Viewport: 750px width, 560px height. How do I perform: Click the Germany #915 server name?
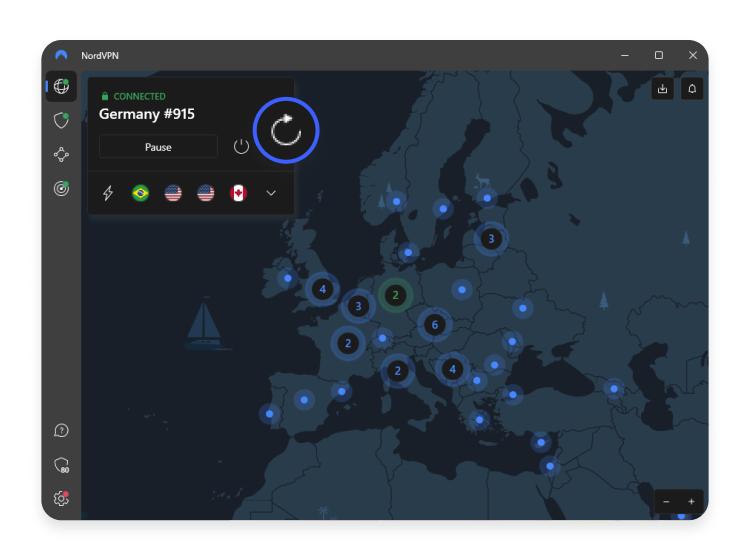point(147,114)
